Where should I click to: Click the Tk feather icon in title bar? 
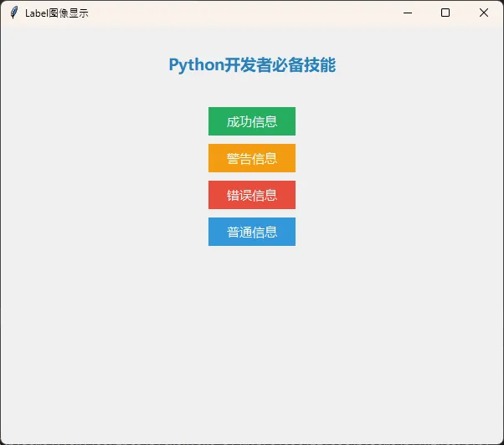pyautogui.click(x=13, y=13)
